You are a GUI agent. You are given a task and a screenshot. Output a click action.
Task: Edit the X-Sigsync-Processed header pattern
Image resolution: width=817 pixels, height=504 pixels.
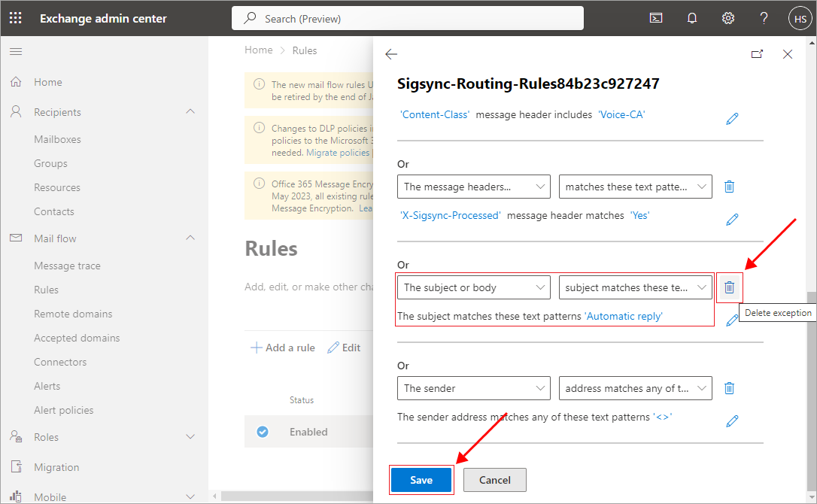pos(732,220)
